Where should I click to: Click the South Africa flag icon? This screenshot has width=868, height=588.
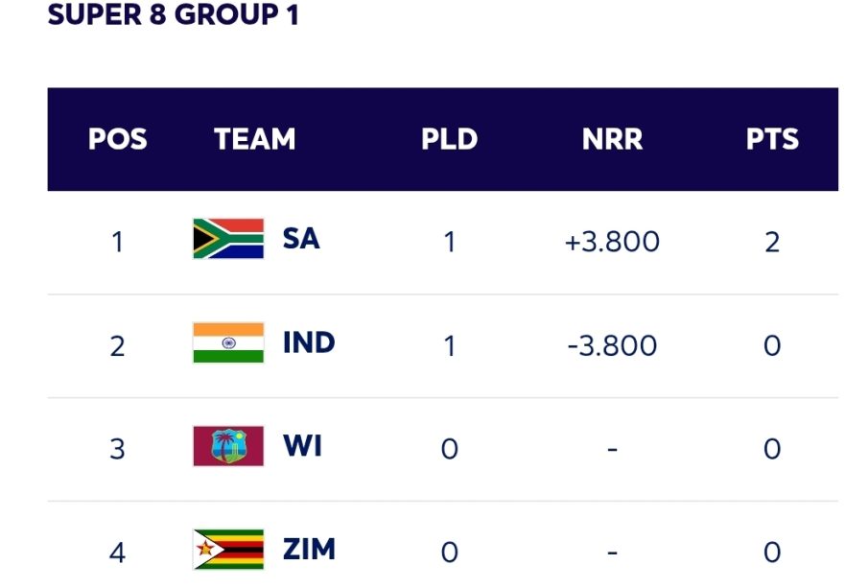pyautogui.click(x=228, y=239)
